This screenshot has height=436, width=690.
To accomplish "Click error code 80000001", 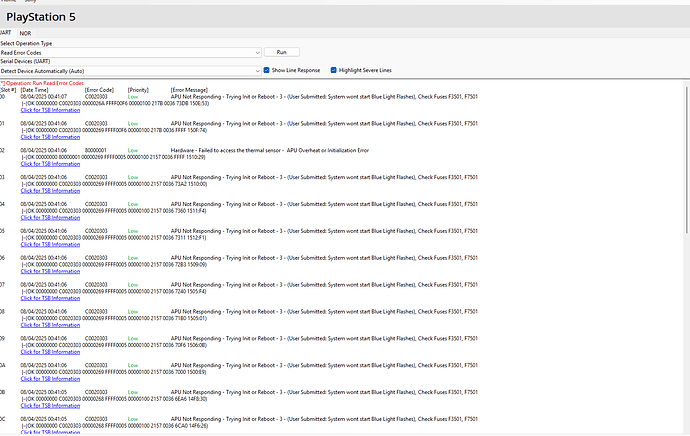I will coord(95,150).
